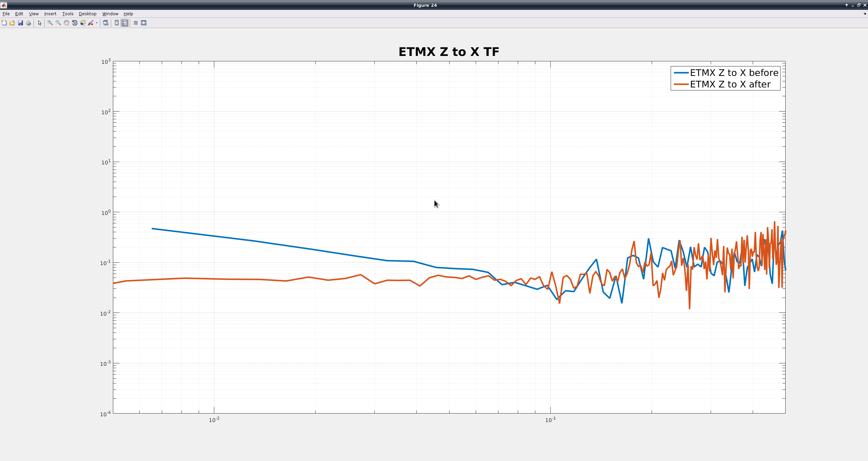Click the Hide Plot Tools icon

tap(136, 23)
